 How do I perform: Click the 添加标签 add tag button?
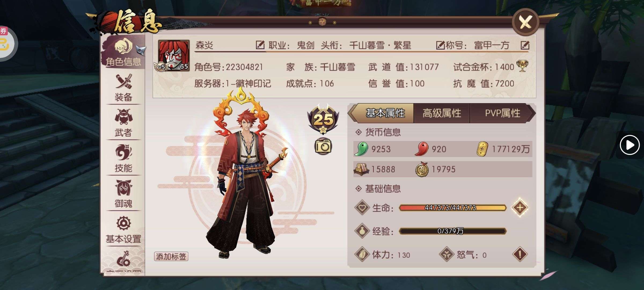click(x=171, y=256)
